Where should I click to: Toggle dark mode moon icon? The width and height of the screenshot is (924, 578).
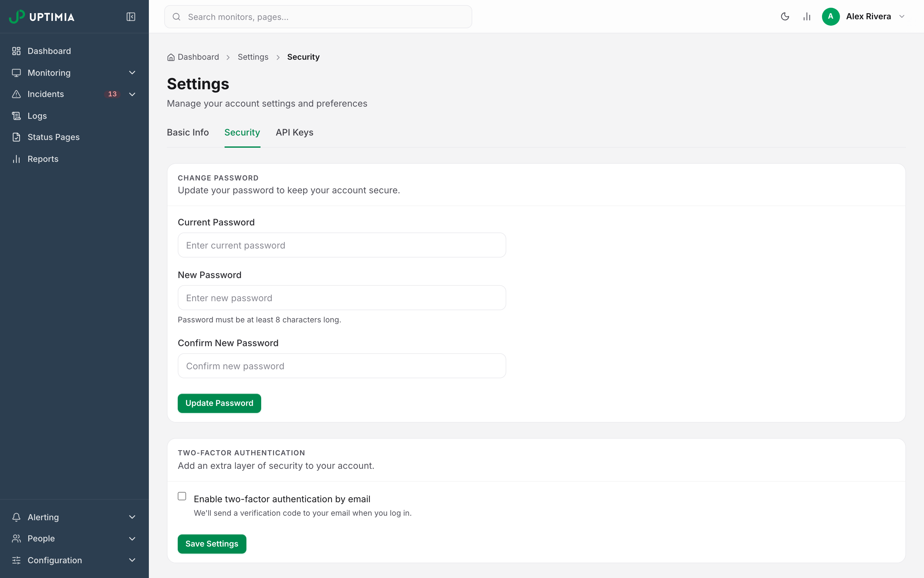tap(785, 16)
